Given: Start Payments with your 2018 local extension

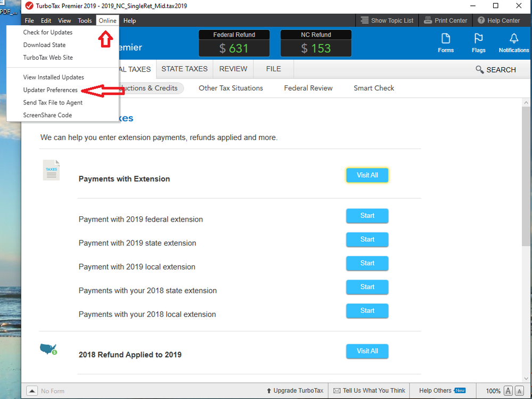Looking at the screenshot, I should 367,311.
